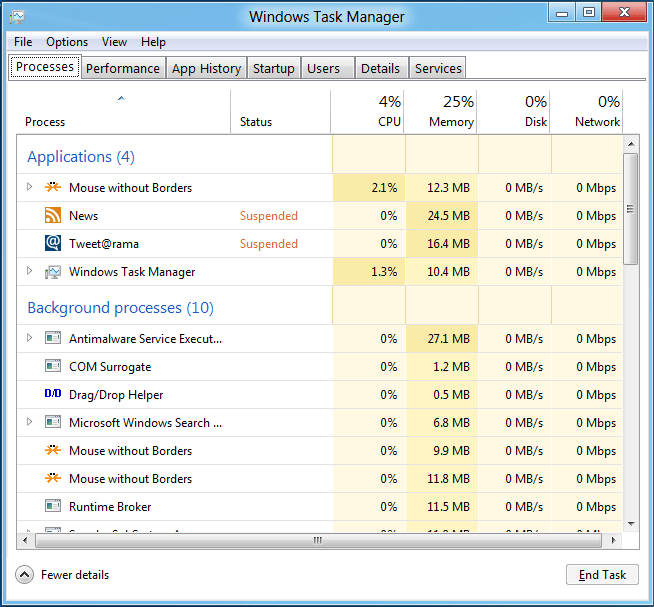Viewport: 654px width, 607px height.
Task: Click the vertical scrollbar up arrow
Action: coord(631,144)
